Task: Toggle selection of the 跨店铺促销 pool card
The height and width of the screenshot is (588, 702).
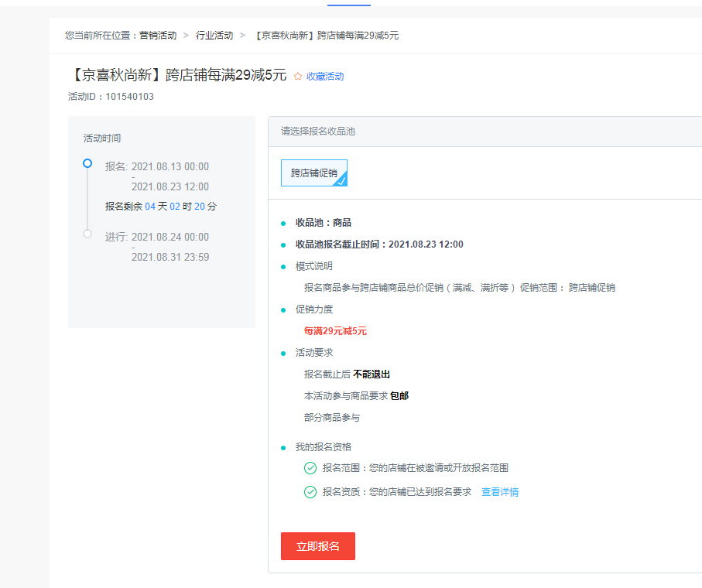Action: (x=313, y=173)
